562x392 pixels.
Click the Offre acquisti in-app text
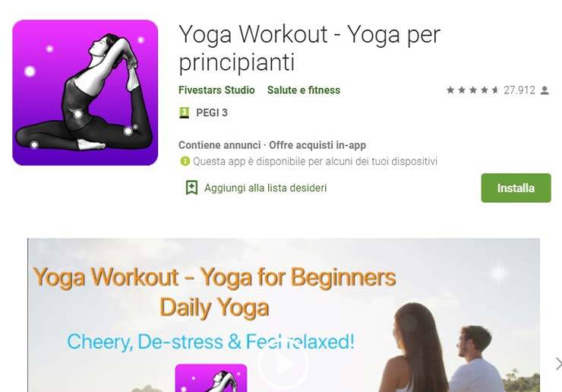coord(317,145)
